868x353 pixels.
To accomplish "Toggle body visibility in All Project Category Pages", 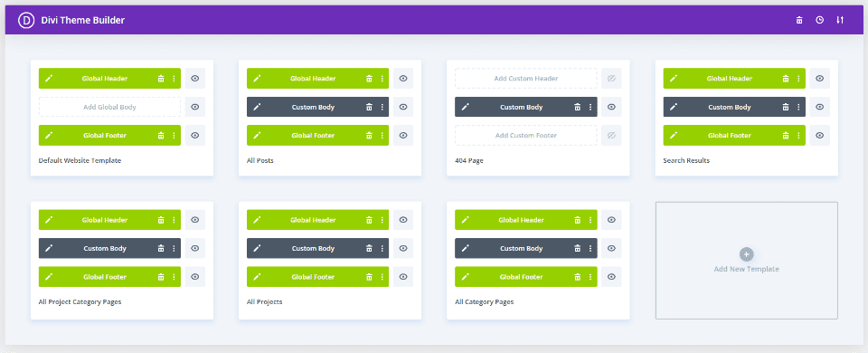I will [x=195, y=248].
